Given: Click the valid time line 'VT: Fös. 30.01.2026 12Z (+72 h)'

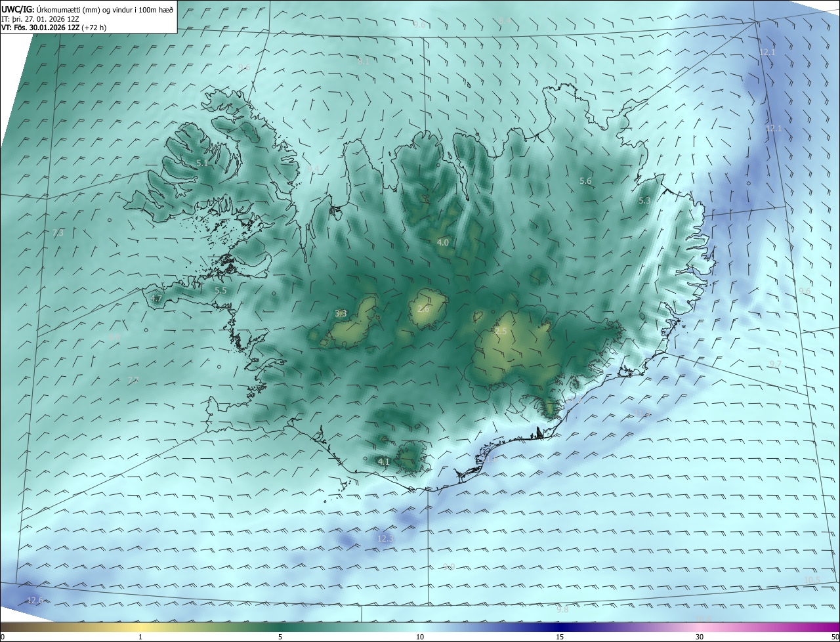Looking at the screenshot, I should tap(54, 28).
